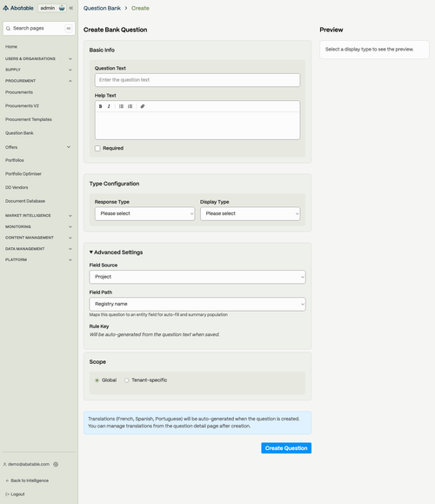
Task: Click the Rule Key auto-generated note
Action: coord(154,334)
